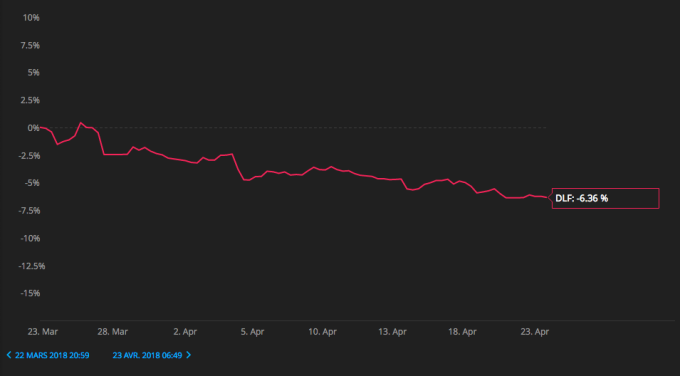Click the 2. Apr x-axis label
Image resolution: width=680 pixels, height=376 pixels.
point(185,332)
